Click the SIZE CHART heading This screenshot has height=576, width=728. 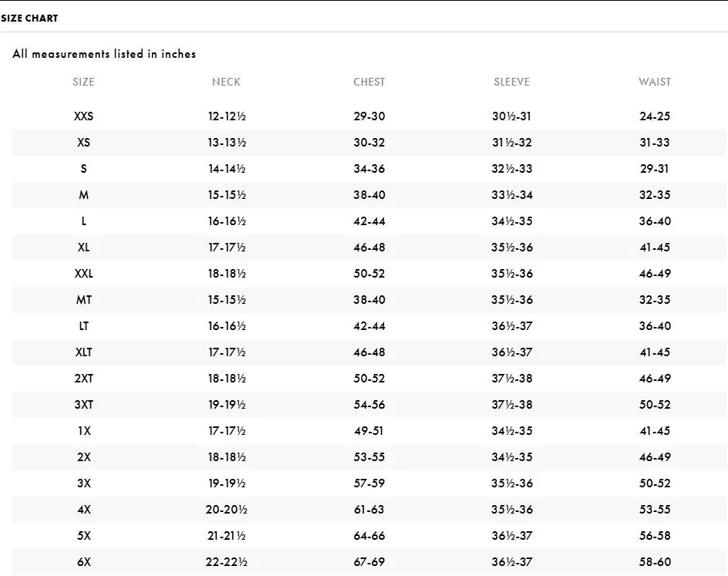point(29,18)
